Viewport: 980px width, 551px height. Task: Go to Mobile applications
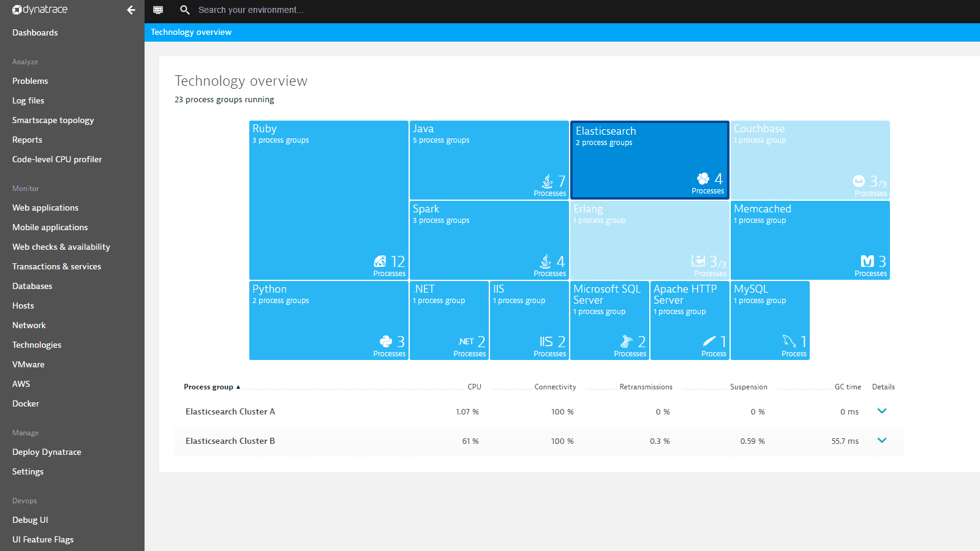pos(50,227)
